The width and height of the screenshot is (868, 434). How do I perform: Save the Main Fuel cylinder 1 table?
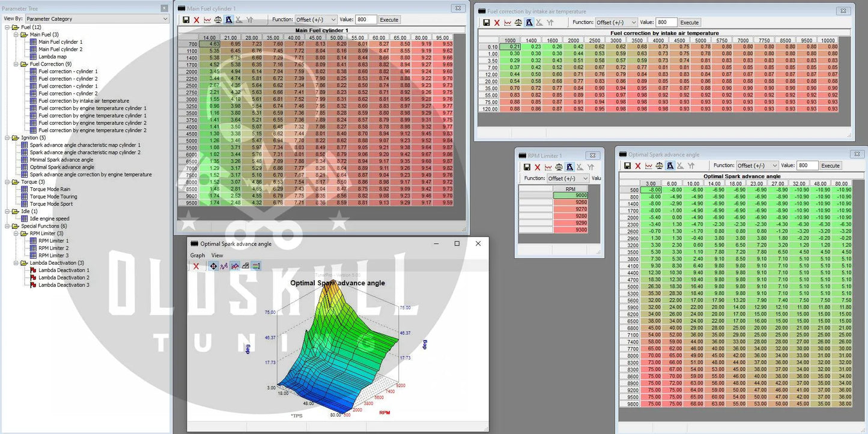pyautogui.click(x=186, y=20)
